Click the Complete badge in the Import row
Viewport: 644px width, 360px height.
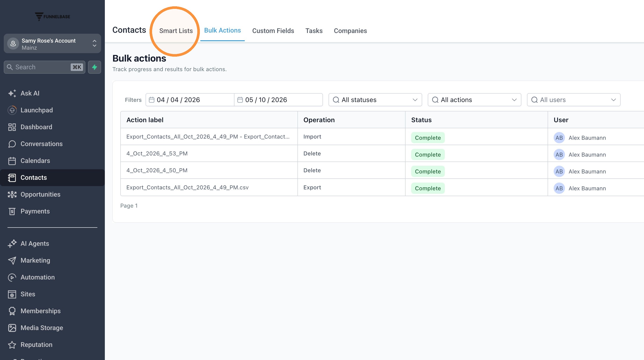(x=428, y=137)
